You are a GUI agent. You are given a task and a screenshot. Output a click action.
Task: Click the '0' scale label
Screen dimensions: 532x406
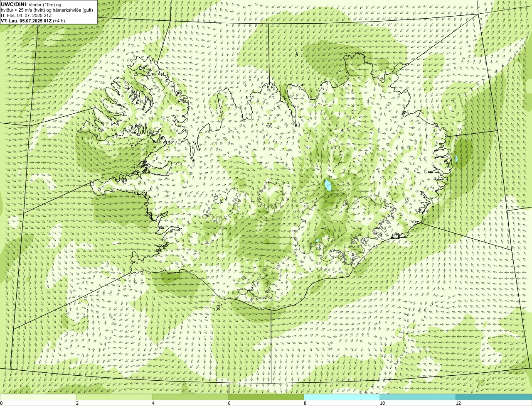[x=1, y=403]
